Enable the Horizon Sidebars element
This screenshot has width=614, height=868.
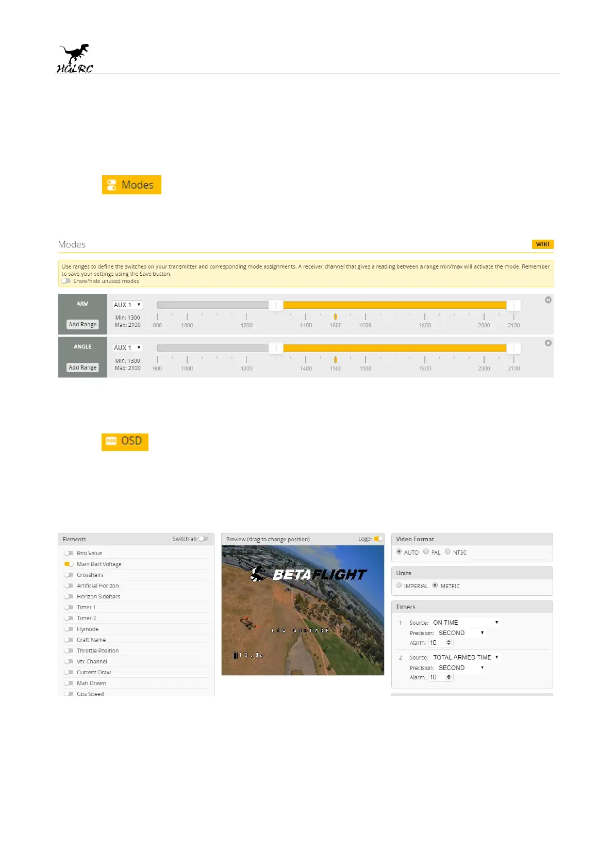click(69, 596)
